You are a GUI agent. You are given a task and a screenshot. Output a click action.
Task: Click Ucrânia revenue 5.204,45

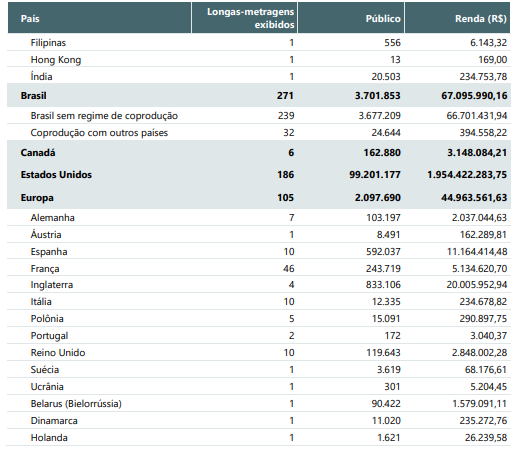click(x=488, y=387)
